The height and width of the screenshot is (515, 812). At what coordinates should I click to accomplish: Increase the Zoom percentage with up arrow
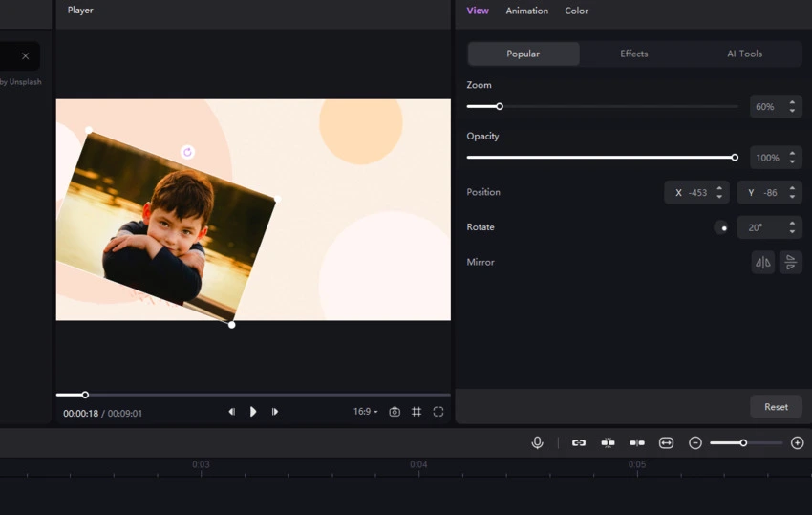point(792,102)
